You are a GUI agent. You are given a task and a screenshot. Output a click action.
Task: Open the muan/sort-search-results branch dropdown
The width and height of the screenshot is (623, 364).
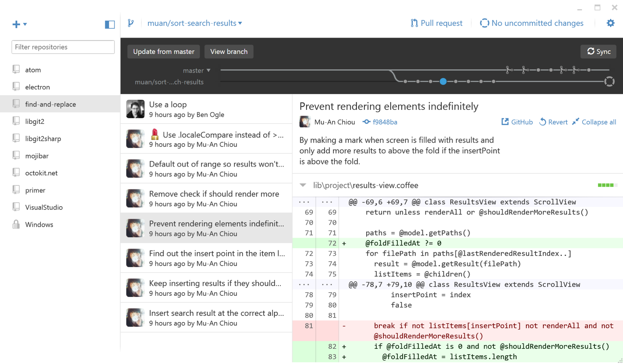(195, 23)
